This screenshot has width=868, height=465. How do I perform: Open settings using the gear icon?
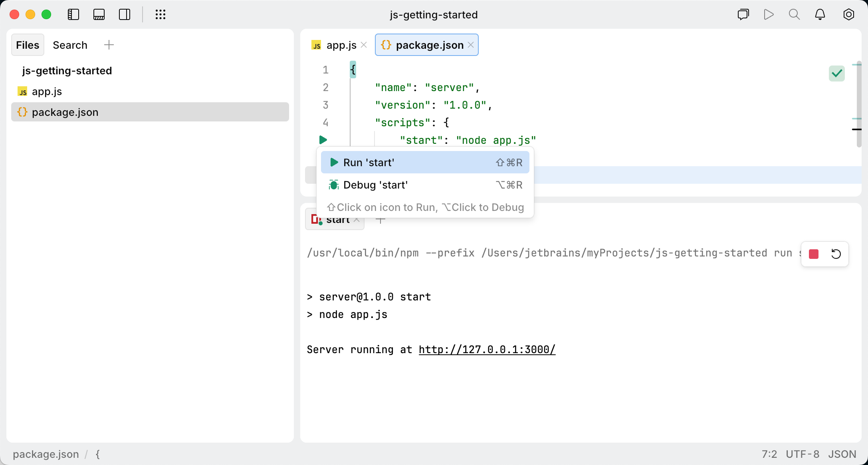pos(848,14)
